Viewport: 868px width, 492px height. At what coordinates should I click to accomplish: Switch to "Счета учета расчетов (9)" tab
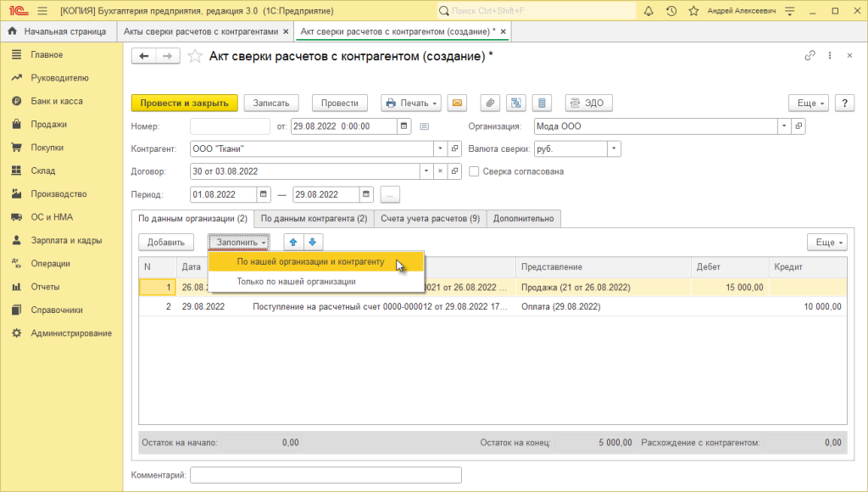click(x=430, y=219)
